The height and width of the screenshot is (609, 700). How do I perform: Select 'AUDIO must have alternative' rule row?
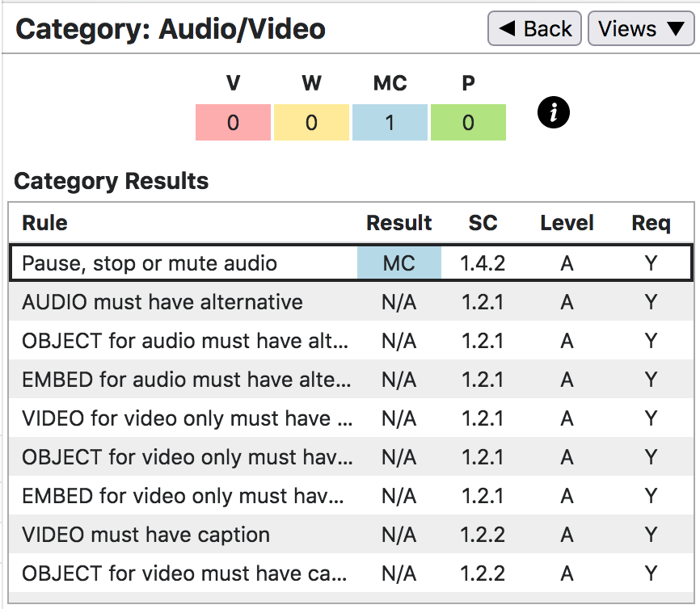coord(162,302)
